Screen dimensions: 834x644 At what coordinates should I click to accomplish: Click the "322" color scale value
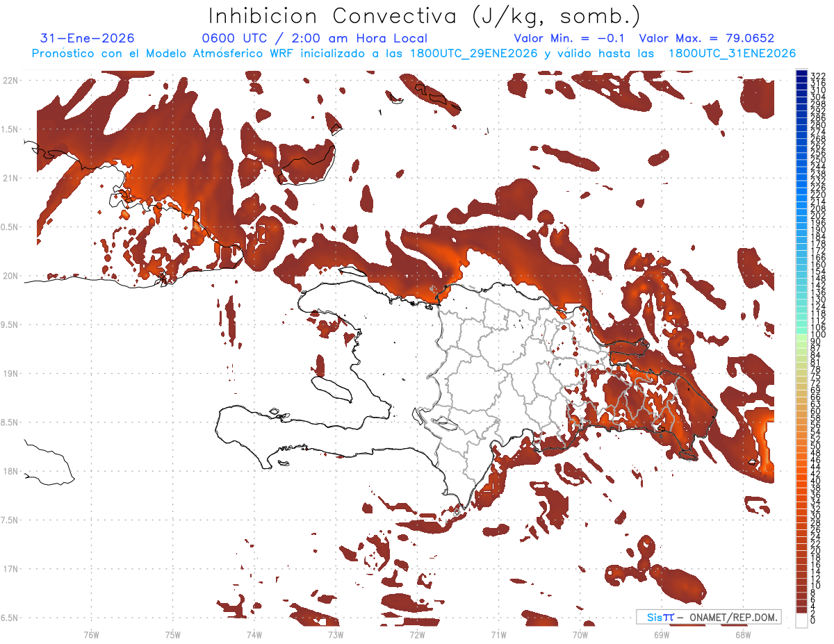click(x=817, y=75)
